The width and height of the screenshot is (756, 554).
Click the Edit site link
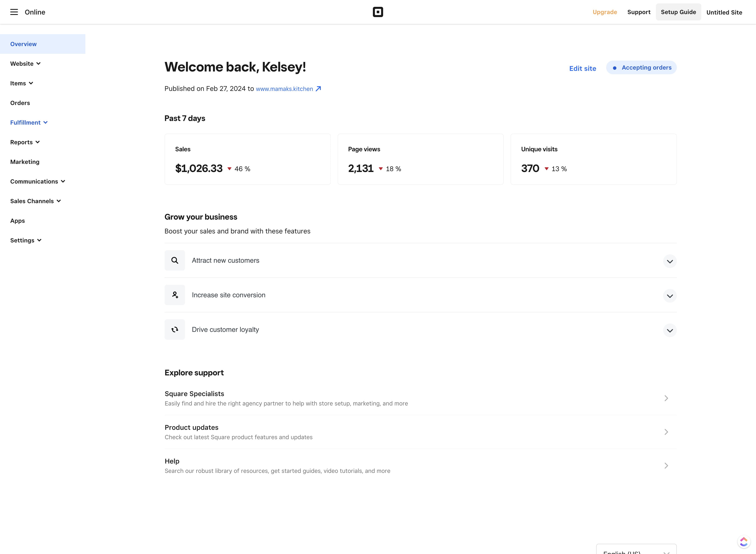582,69
